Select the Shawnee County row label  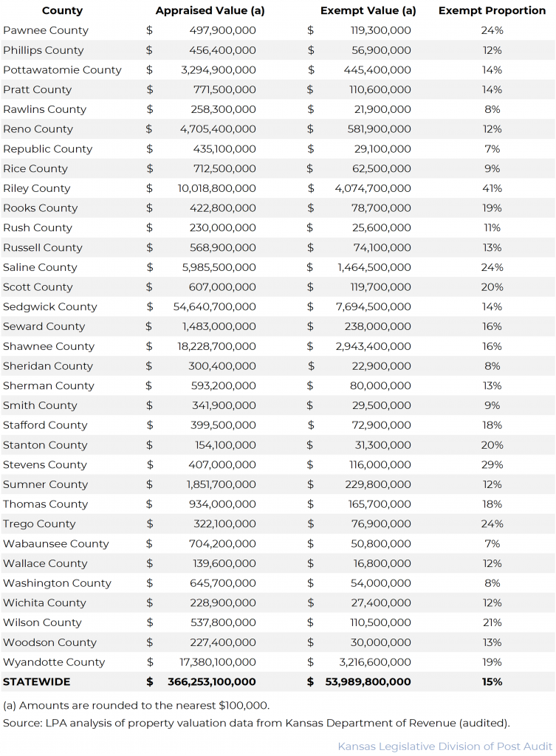(x=49, y=346)
